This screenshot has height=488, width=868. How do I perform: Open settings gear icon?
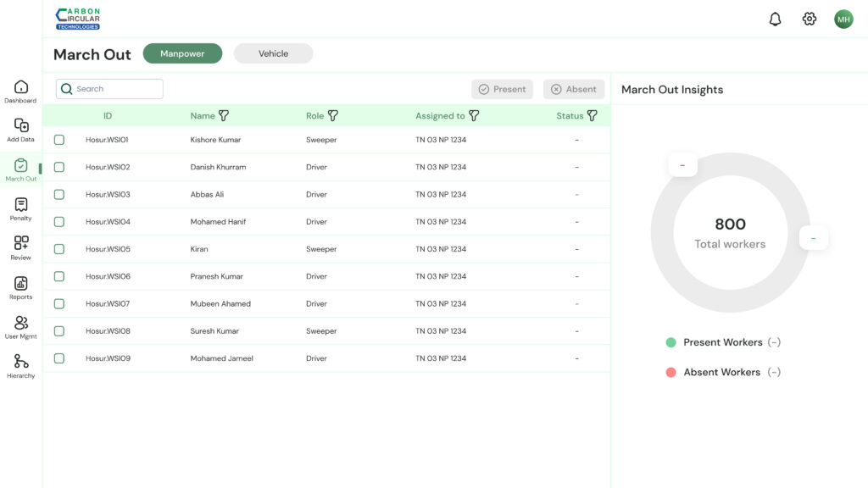pos(810,19)
